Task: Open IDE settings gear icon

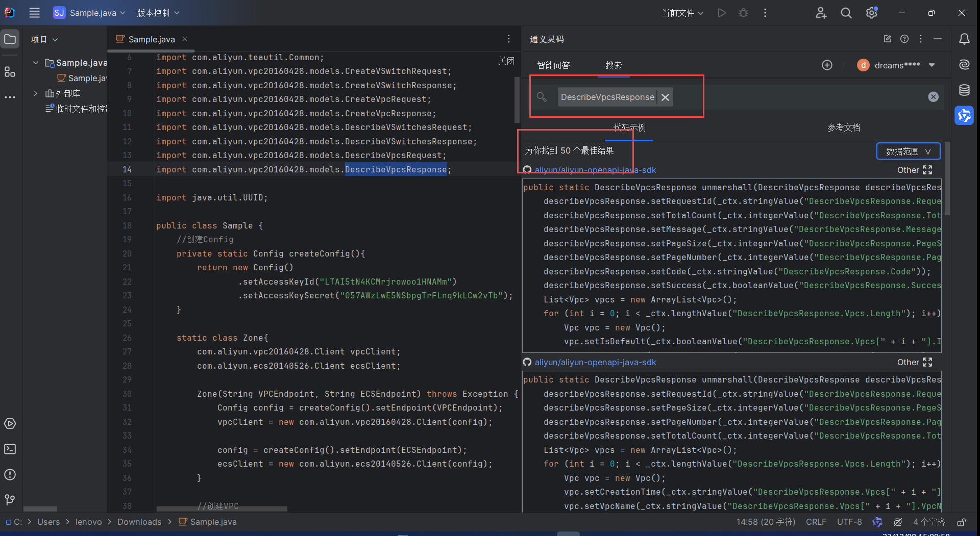Action: 872,13
